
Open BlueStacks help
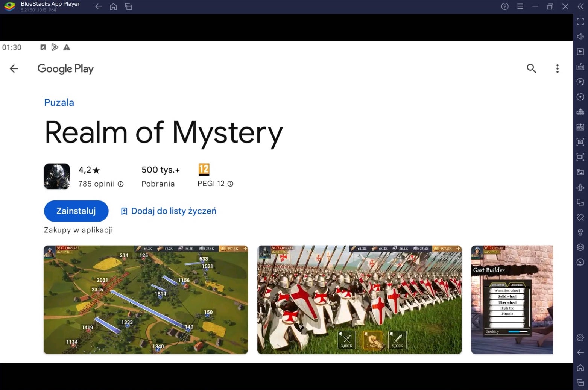coord(505,6)
